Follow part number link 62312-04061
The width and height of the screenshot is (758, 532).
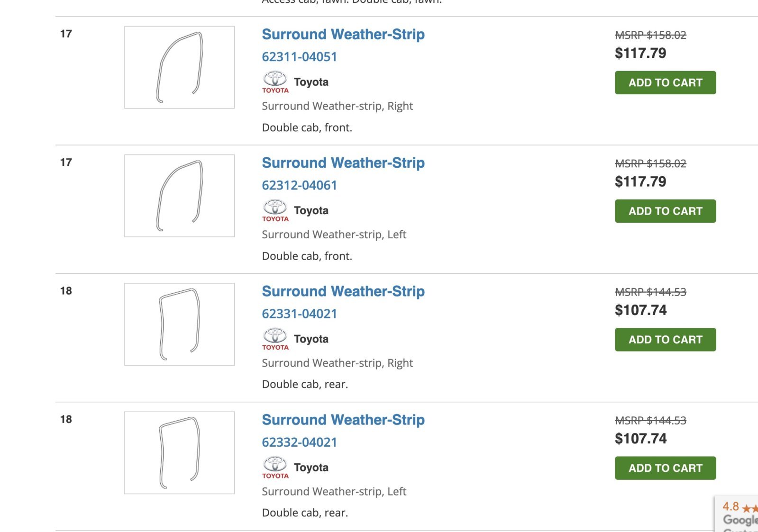[300, 185]
